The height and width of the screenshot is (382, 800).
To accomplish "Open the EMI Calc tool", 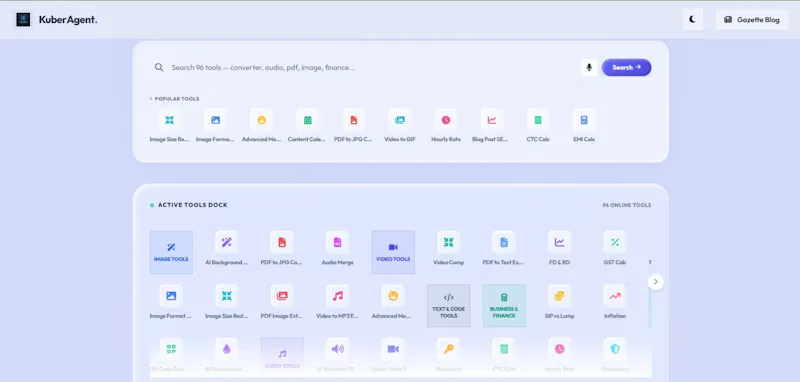I will coord(584,126).
